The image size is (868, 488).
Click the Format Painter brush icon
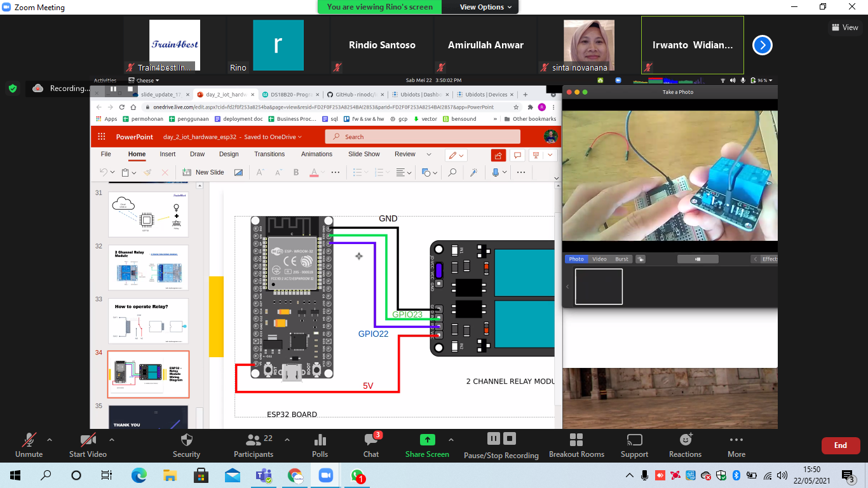(147, 172)
